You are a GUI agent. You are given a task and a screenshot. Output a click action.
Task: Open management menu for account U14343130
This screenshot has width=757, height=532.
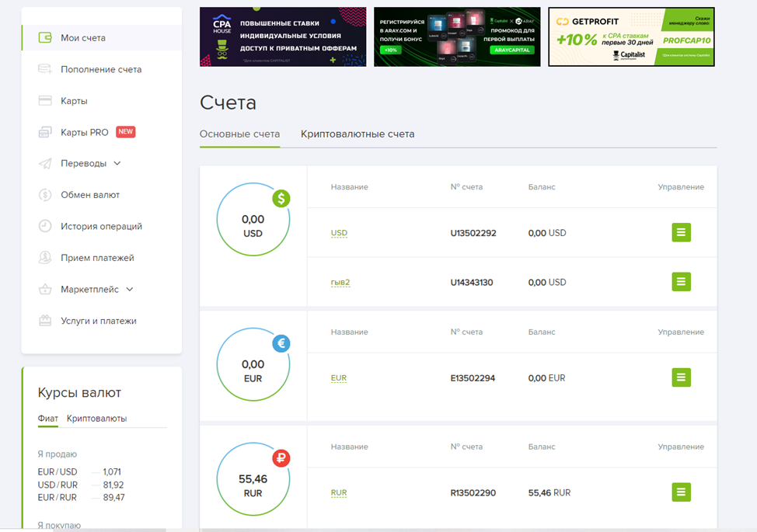681,282
